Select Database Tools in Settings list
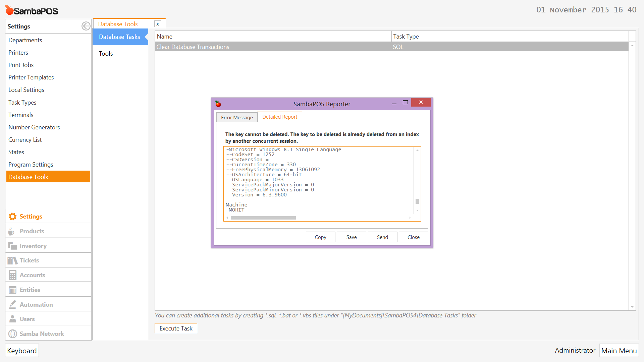This screenshot has height=362, width=644. coord(48,177)
